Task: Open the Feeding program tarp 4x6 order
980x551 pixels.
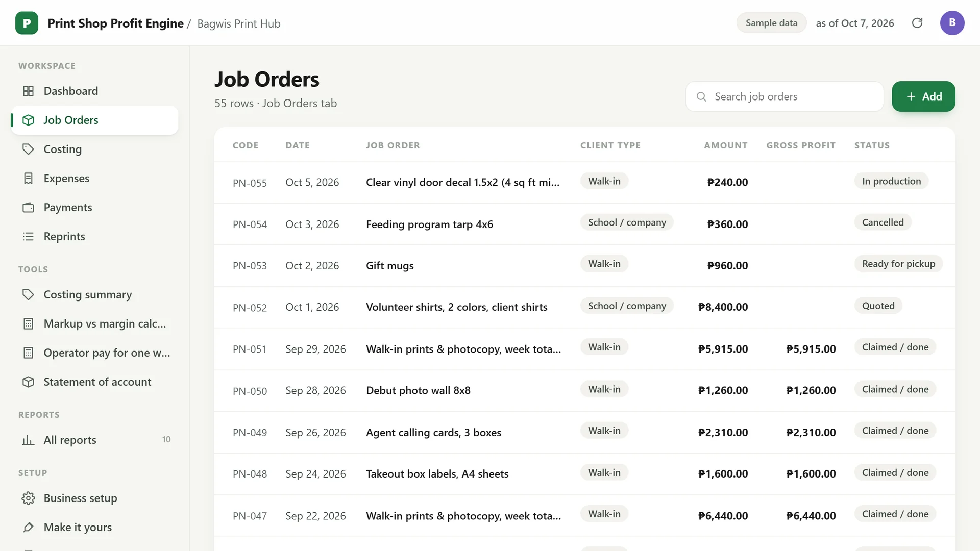Action: click(x=429, y=224)
